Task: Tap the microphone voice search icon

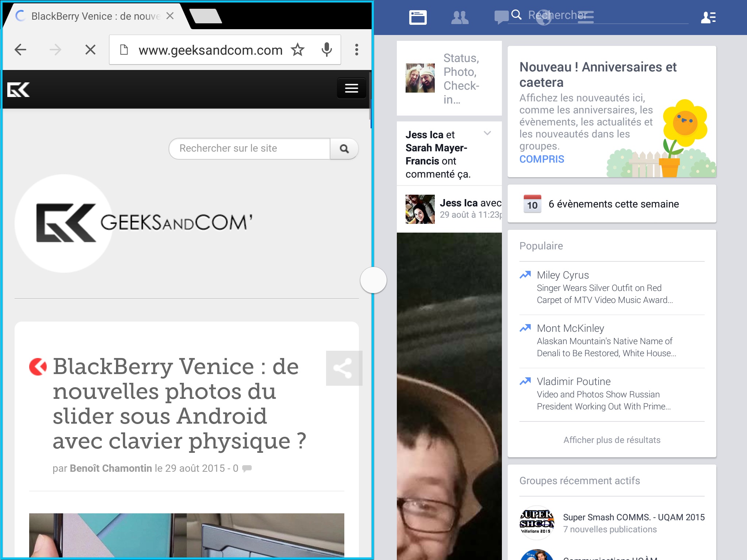Action: pyautogui.click(x=326, y=50)
